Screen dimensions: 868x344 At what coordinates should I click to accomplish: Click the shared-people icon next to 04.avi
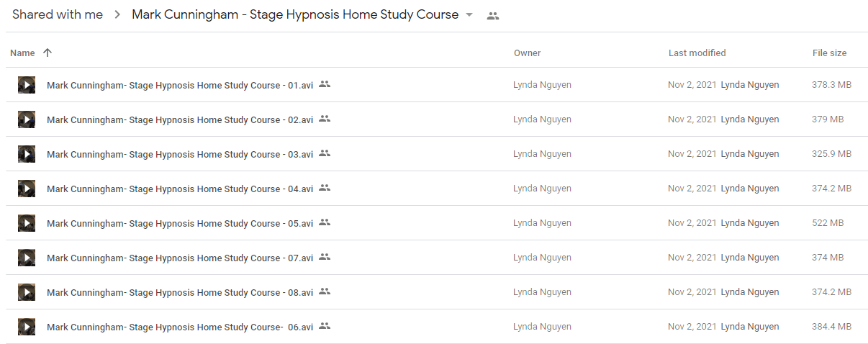(x=325, y=188)
